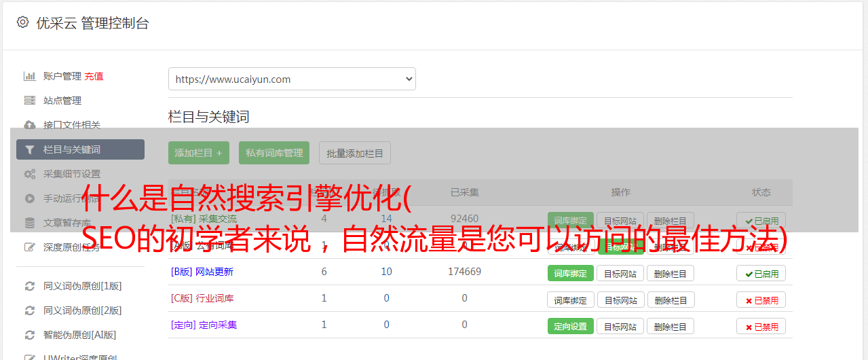868x360 pixels.
Task: Click the server icon for 站点管理
Action: tap(29, 101)
